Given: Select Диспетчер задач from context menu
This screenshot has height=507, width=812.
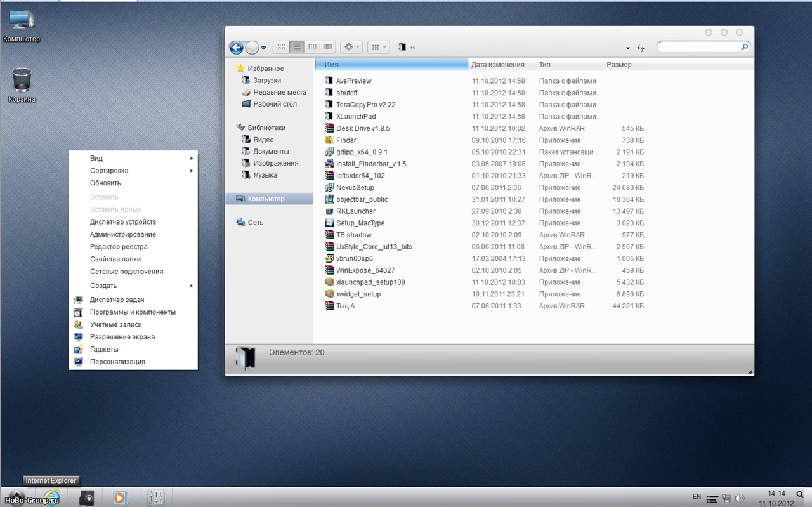Looking at the screenshot, I should point(117,300).
